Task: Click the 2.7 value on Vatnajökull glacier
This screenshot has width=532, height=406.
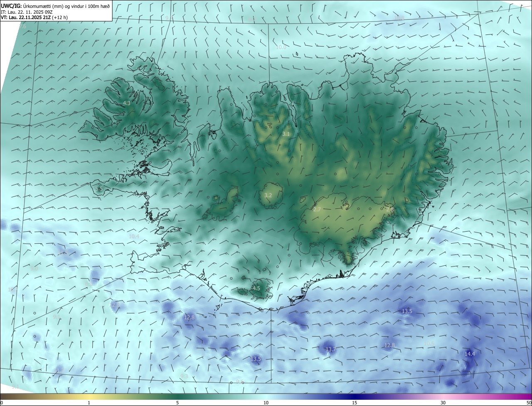Action: (x=317, y=210)
